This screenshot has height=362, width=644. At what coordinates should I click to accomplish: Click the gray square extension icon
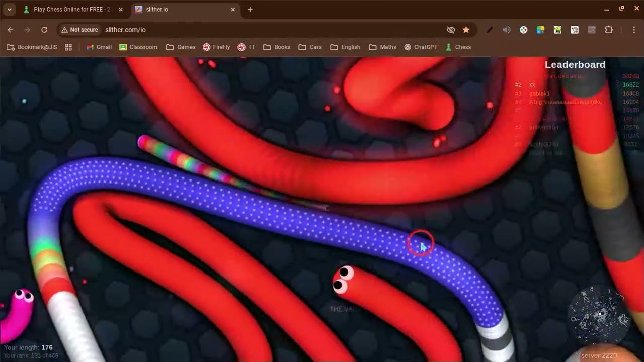click(x=592, y=30)
